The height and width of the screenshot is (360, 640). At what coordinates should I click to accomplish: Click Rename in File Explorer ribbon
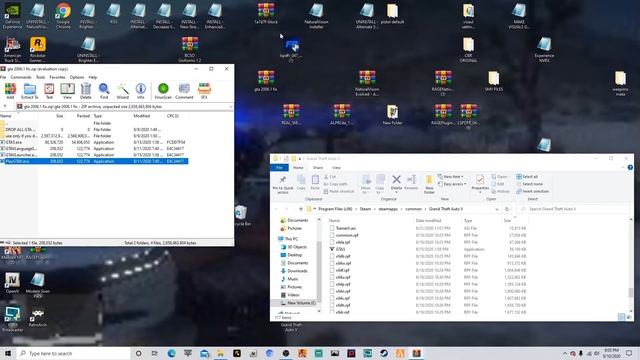[x=411, y=182]
